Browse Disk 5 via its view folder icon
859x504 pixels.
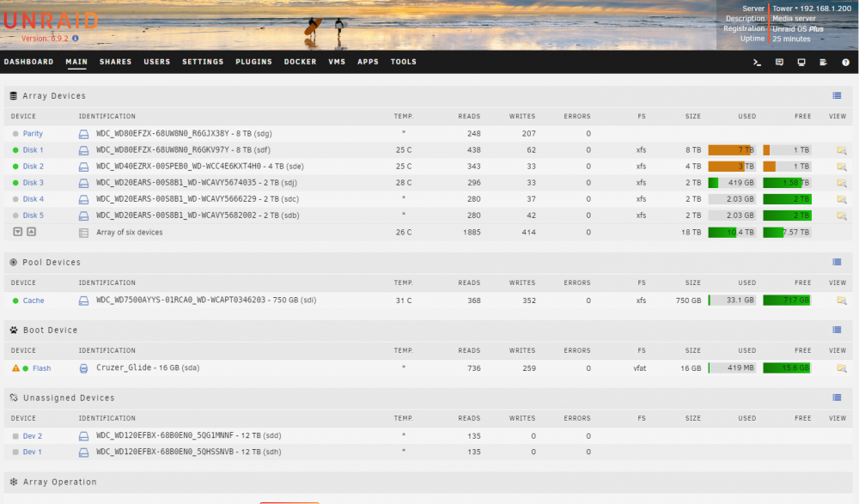click(842, 216)
